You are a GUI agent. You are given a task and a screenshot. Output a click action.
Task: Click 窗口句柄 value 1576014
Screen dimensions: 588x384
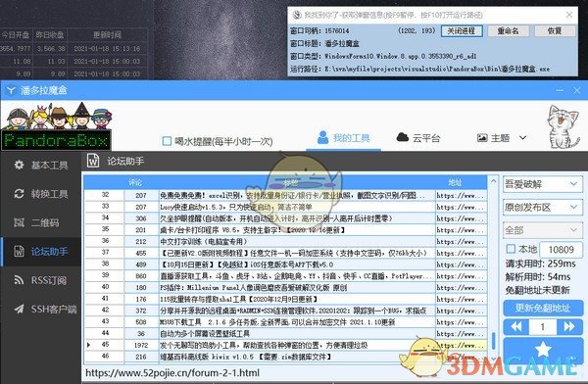[337, 30]
